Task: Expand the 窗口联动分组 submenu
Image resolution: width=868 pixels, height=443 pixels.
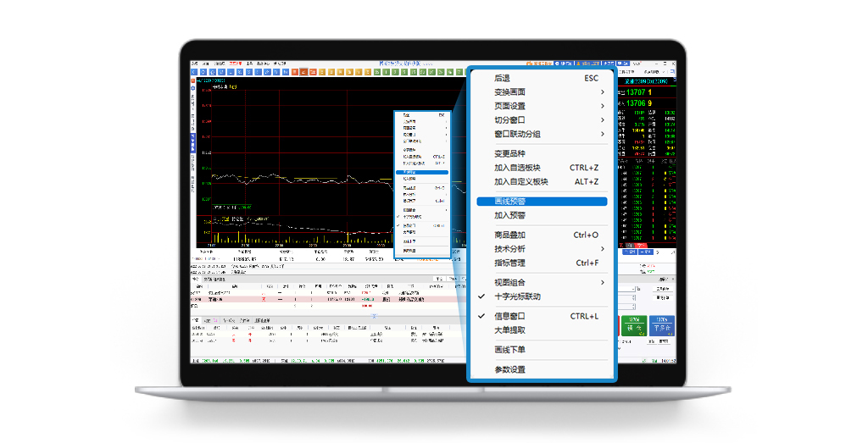Action: point(542,134)
